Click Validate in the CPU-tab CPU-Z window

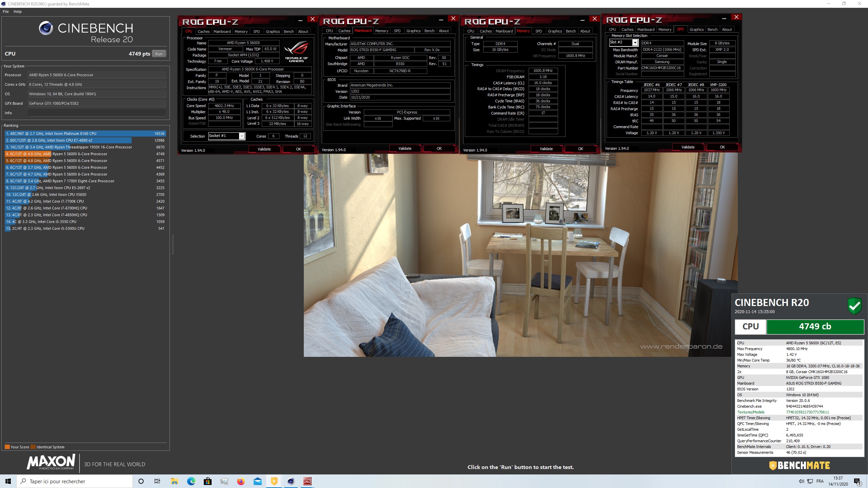coord(264,149)
